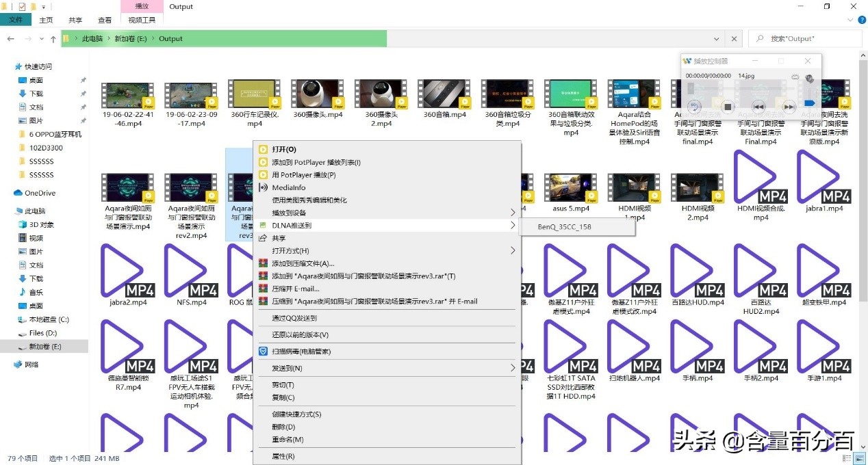Click the cloud icon beside 14.jpg

795,76
